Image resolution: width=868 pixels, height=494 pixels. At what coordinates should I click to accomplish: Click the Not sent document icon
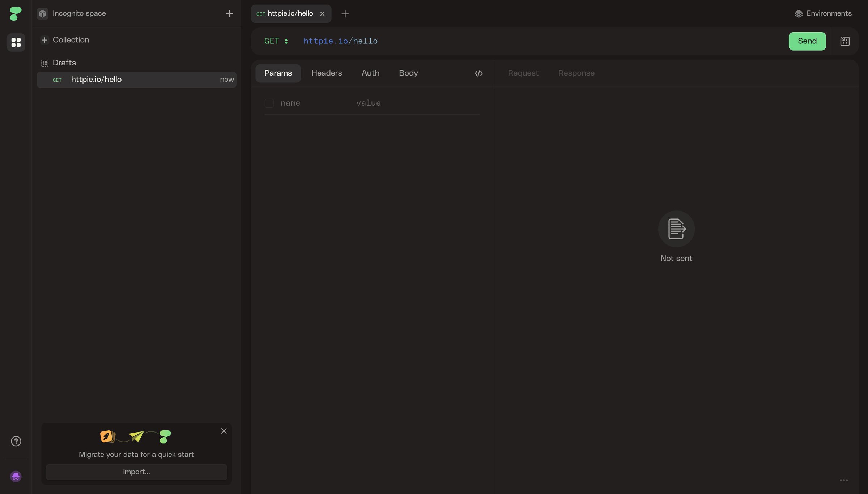pos(676,229)
